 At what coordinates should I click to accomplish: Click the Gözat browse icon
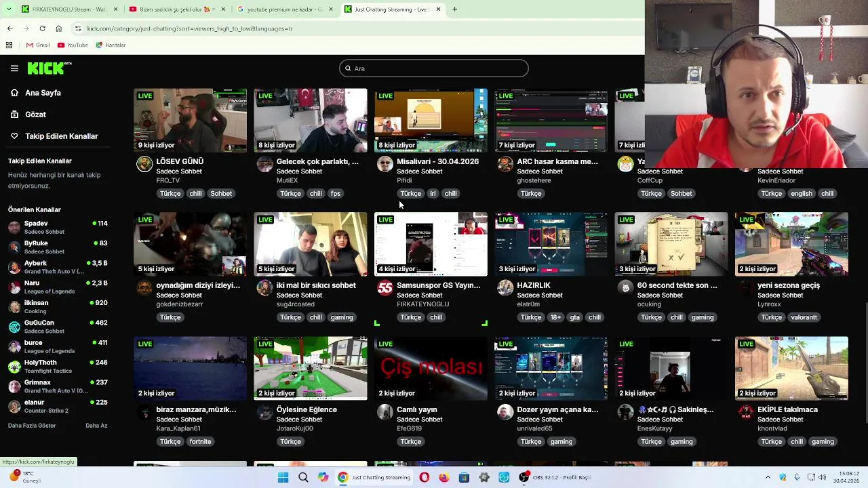[14, 115]
